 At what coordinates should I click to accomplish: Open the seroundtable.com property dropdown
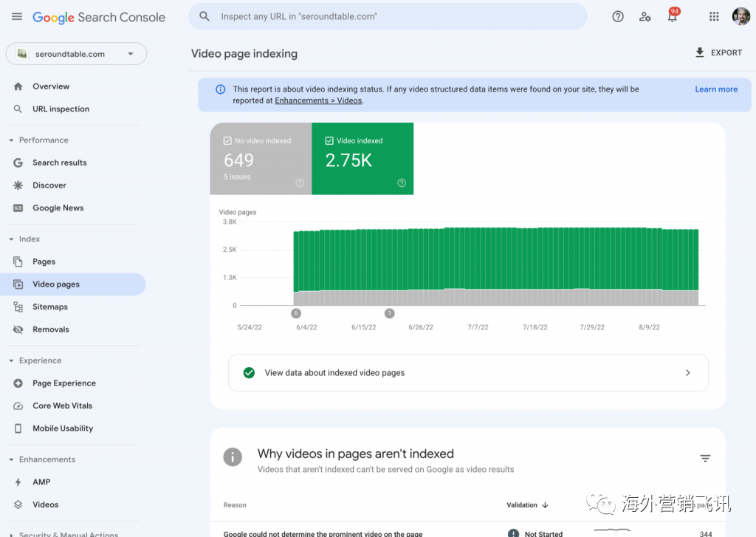(x=76, y=54)
